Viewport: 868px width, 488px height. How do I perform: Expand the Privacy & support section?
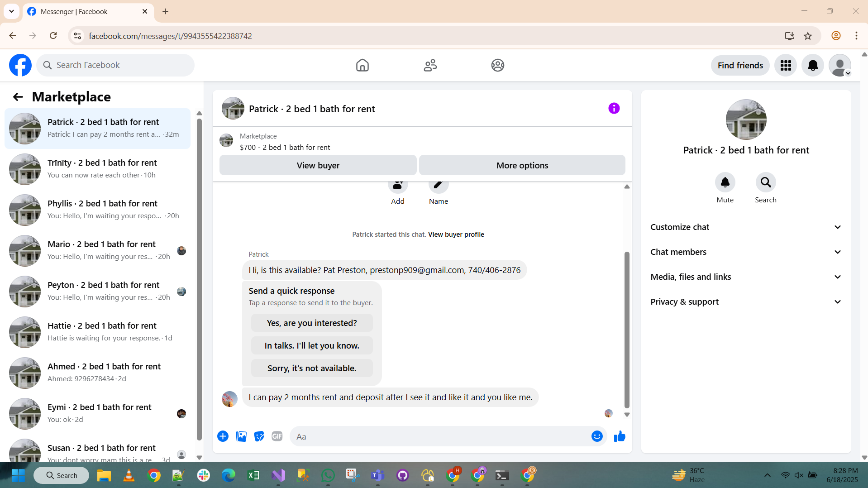(746, 302)
